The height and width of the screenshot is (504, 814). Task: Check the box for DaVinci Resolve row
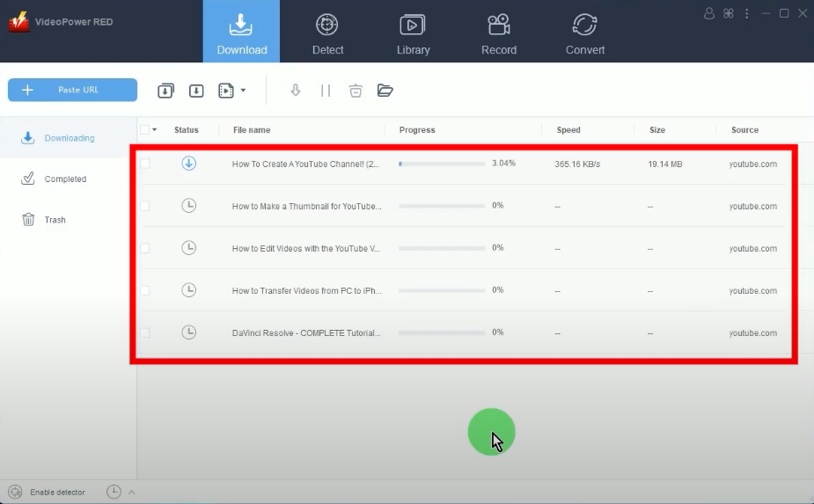tap(145, 332)
